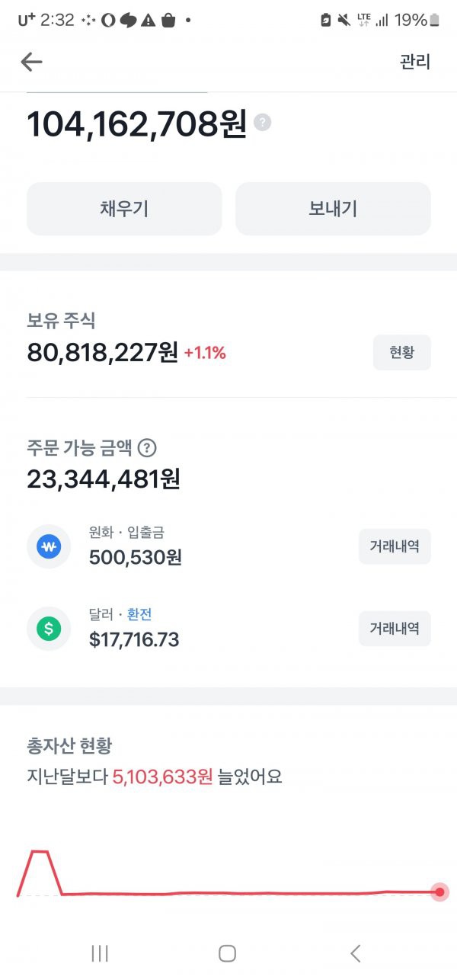Open 거래내역 for the dollar balance
The width and height of the screenshot is (457, 980).
pos(395,629)
